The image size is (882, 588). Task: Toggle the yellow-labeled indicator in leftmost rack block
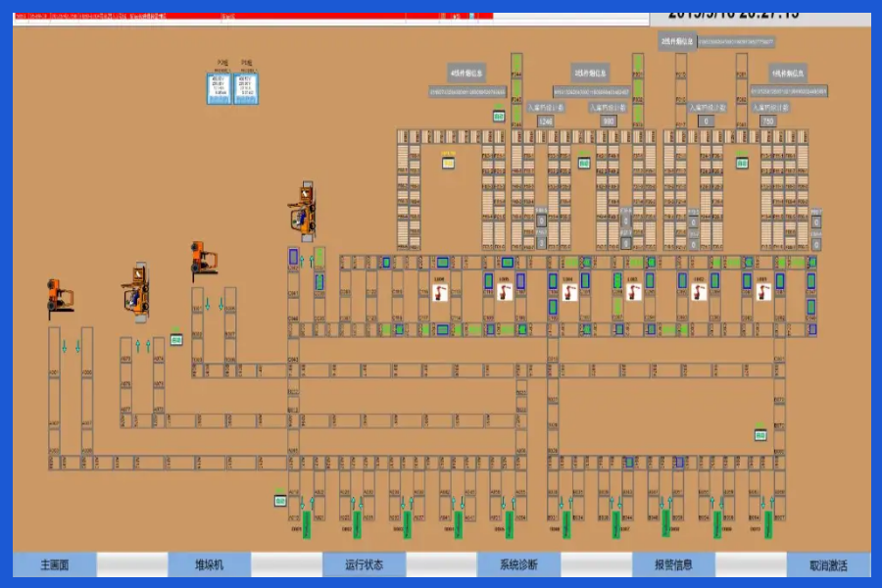pos(449,163)
